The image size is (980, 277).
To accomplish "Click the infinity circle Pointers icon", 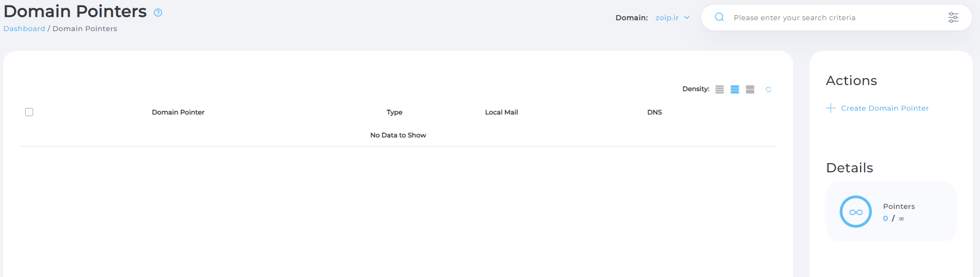I will [855, 212].
